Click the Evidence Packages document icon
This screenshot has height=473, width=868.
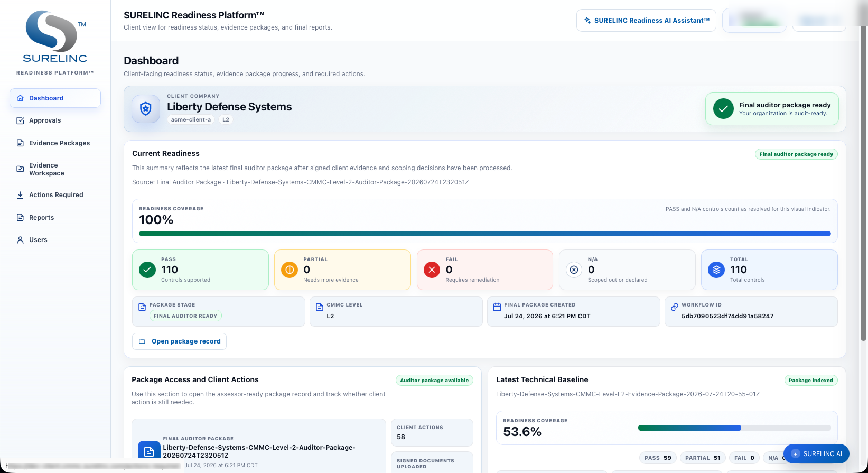20,143
